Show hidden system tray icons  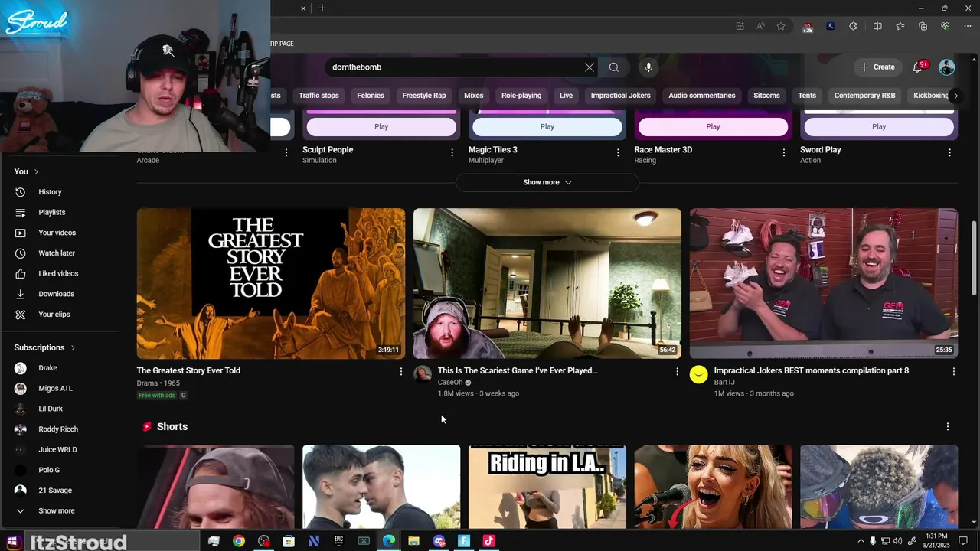861,541
